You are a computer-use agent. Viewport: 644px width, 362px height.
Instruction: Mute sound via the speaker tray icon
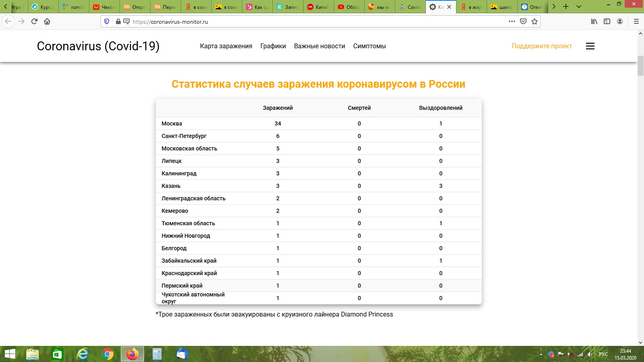[590, 354]
